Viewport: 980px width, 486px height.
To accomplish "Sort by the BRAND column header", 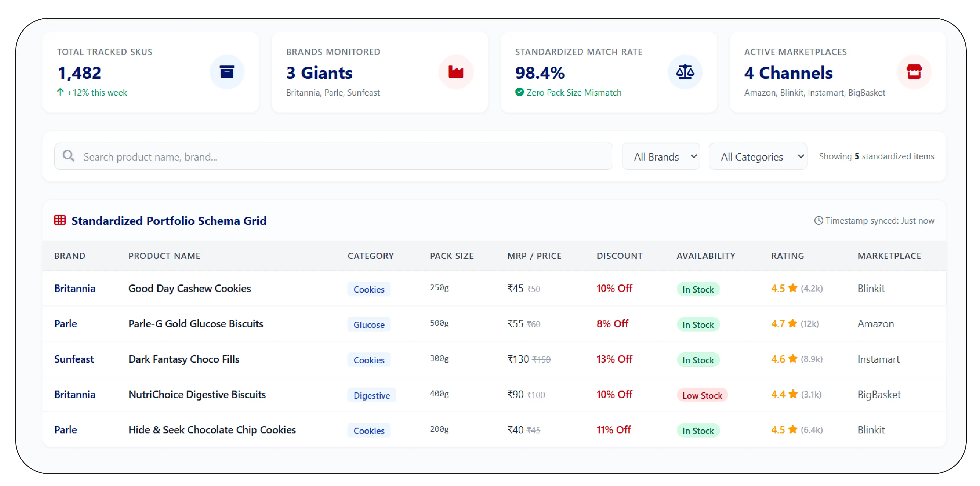I will (x=70, y=256).
